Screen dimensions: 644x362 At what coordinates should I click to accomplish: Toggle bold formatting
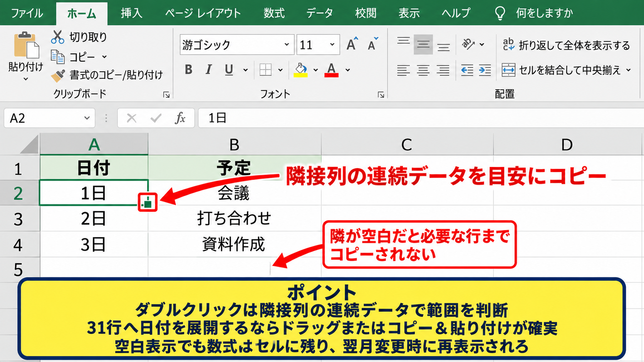tap(188, 70)
